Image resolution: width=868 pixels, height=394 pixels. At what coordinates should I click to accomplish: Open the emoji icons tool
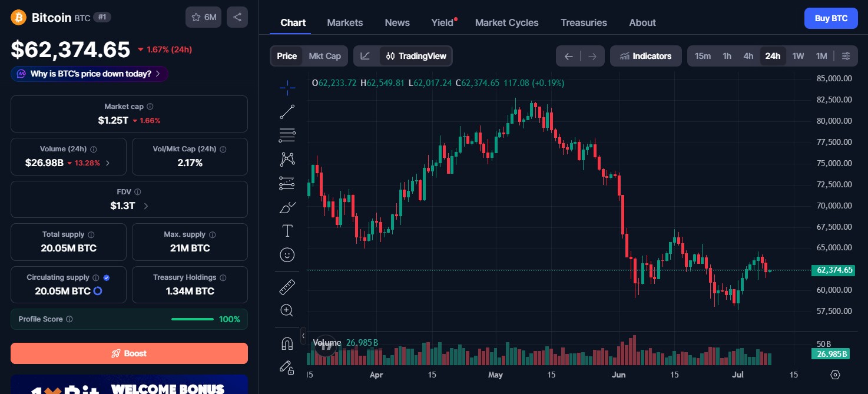point(287,255)
